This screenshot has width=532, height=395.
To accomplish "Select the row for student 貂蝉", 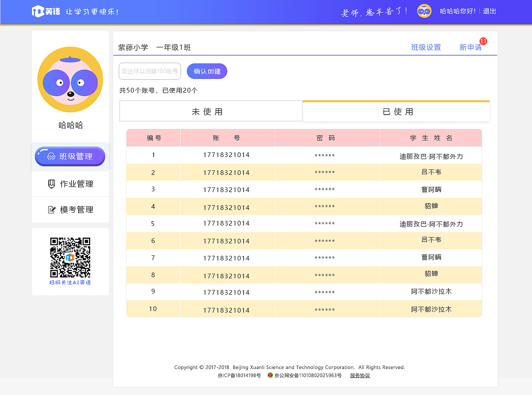I will click(431, 206).
